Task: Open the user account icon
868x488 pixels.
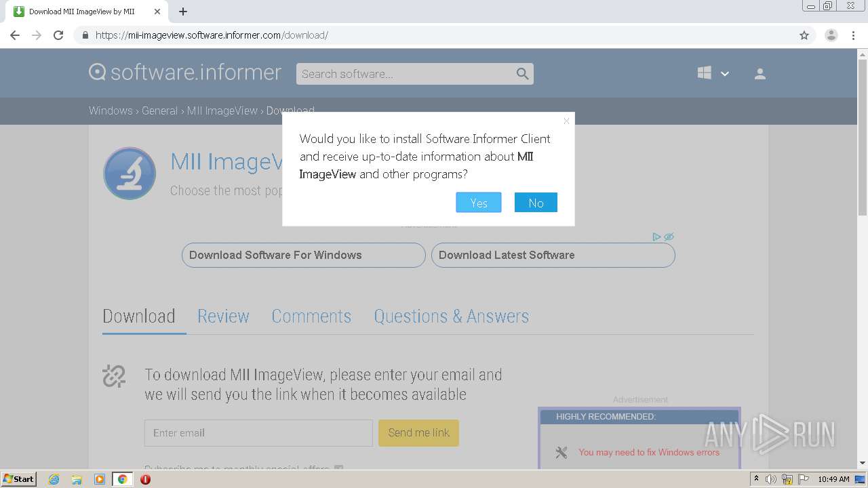Action: click(x=760, y=74)
